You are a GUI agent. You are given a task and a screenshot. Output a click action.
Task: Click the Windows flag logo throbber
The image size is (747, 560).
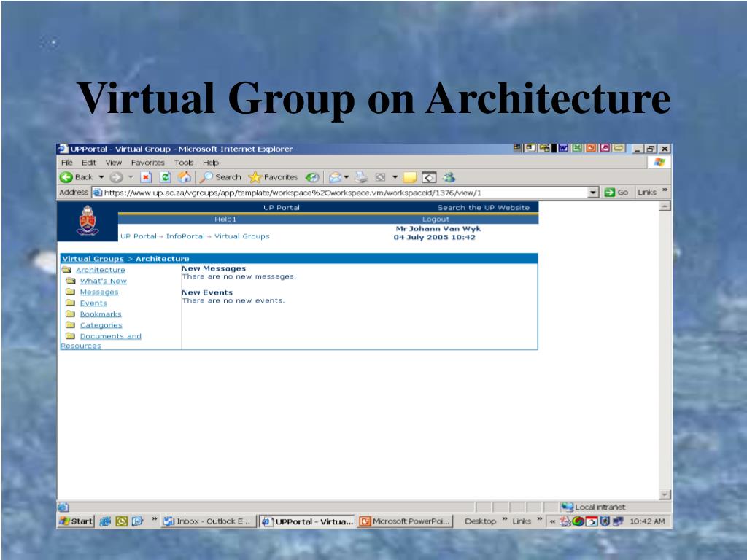[659, 163]
